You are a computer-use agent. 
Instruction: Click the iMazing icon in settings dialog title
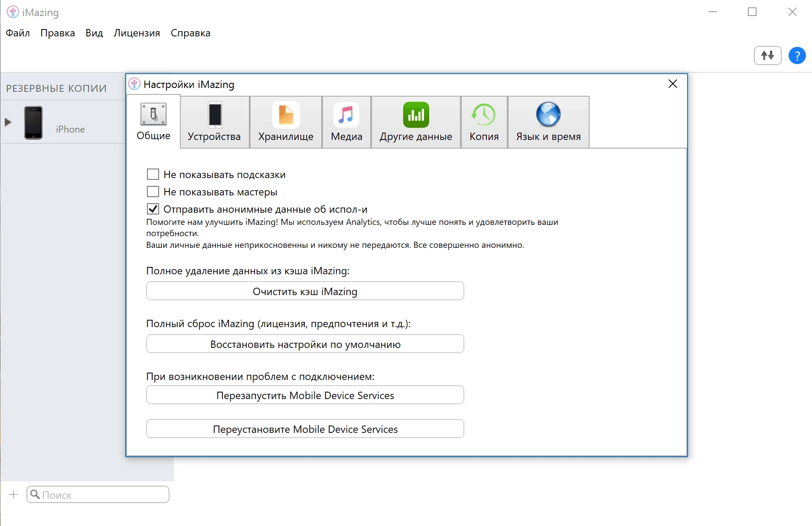click(134, 84)
